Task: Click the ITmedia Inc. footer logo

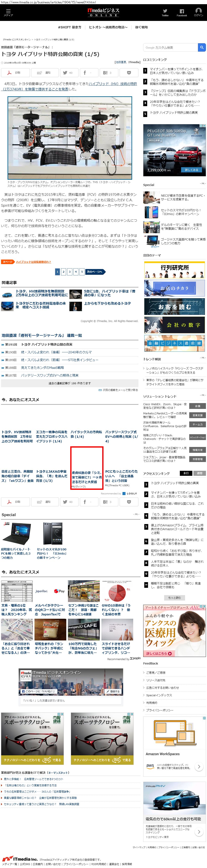Action: point(20,859)
